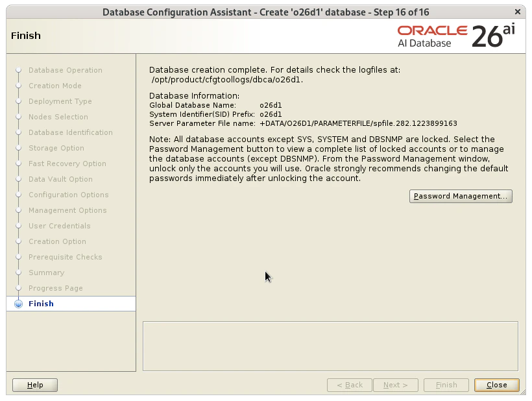Click the SID Prefix value o26d1
This screenshot has height=401, width=532.
pos(271,114)
